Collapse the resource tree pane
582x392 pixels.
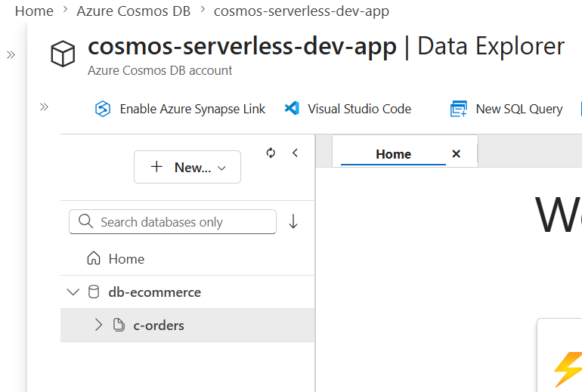click(x=295, y=153)
